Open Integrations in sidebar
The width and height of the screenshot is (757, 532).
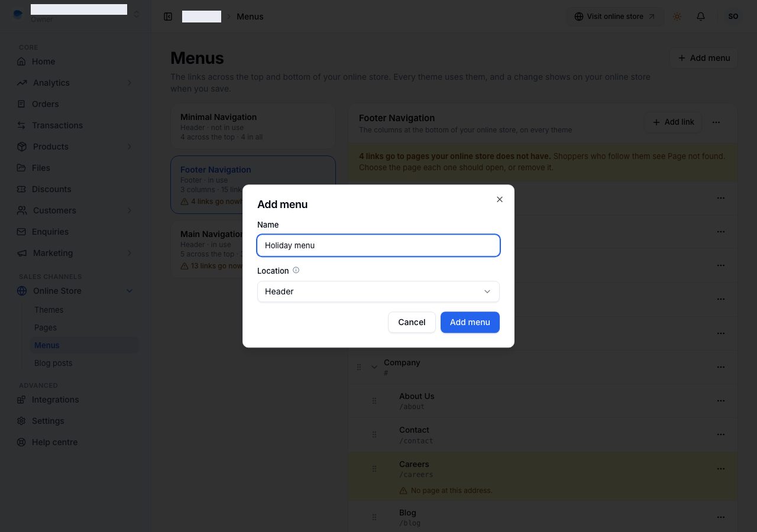76,400
